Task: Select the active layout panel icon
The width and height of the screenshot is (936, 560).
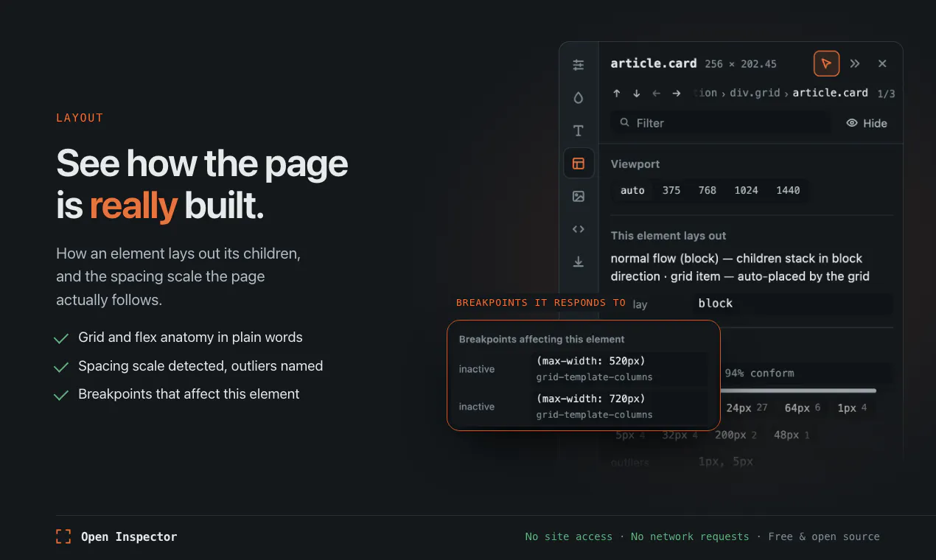Action: tap(579, 164)
